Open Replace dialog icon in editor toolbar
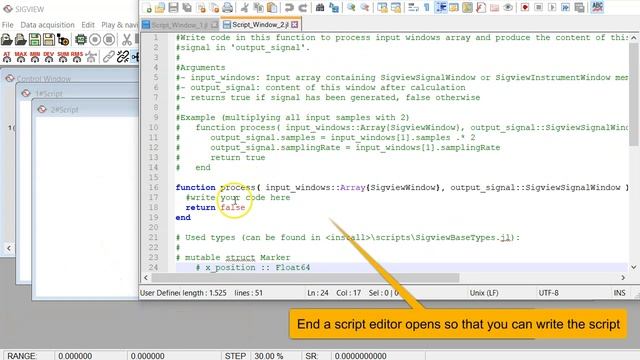640x360 pixels. 334,7
